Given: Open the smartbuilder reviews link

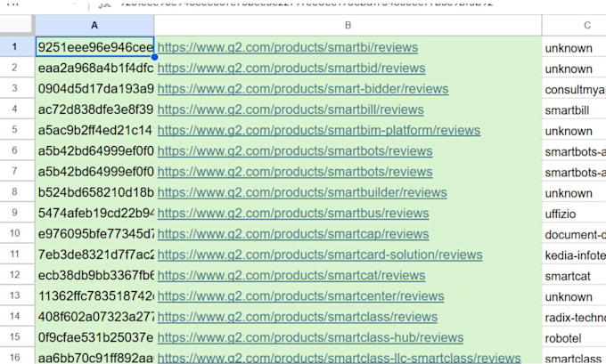Looking at the screenshot, I should coord(302,192).
